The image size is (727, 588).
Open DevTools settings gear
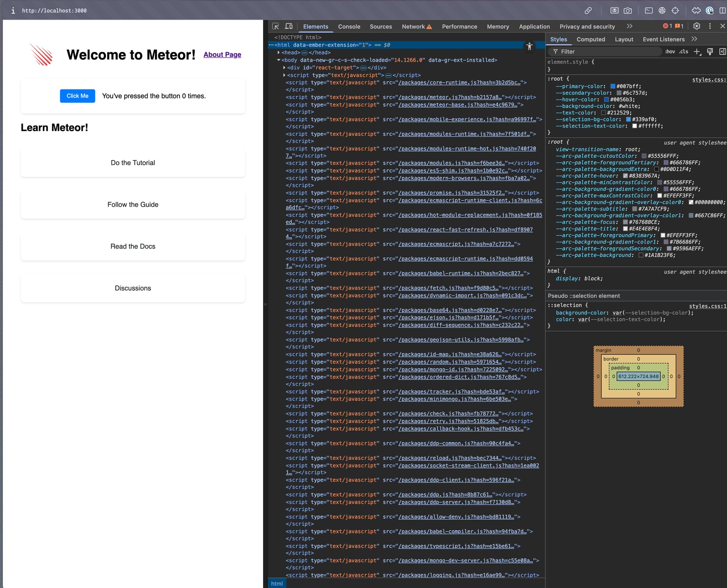(x=696, y=26)
